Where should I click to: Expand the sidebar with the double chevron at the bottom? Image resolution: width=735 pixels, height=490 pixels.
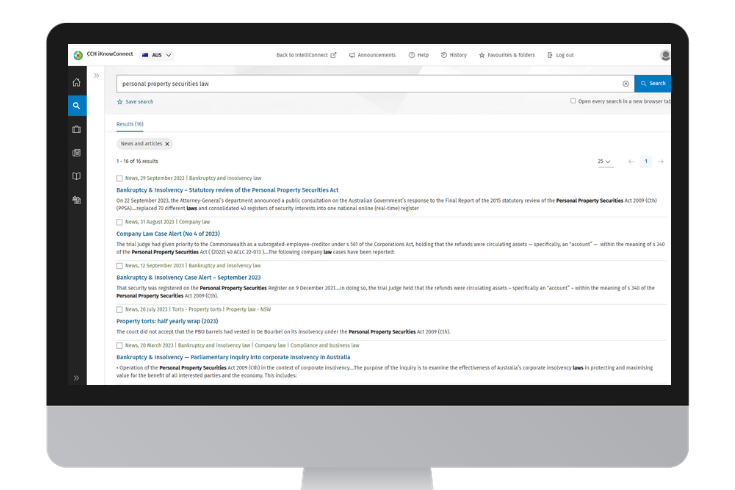(77, 377)
